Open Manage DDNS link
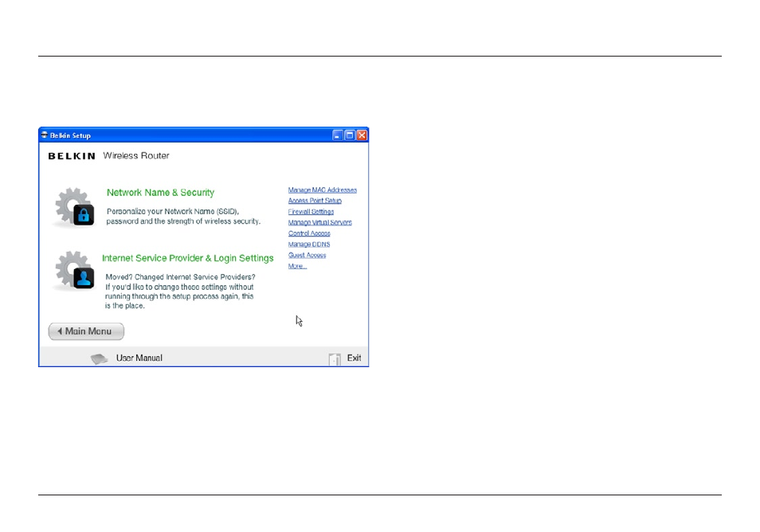This screenshot has width=760, height=532. 309,244
